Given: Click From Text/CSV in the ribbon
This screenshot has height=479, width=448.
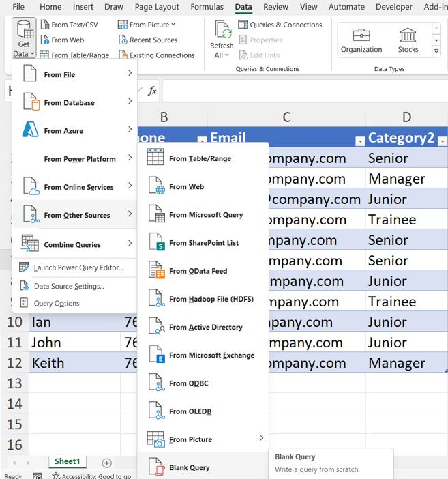Looking at the screenshot, I should click(x=70, y=25).
